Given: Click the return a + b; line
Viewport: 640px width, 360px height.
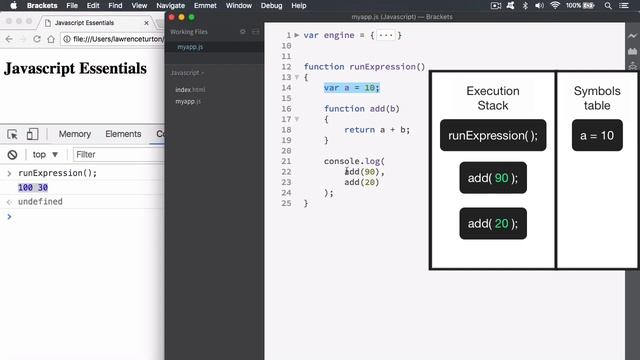Looking at the screenshot, I should pyautogui.click(x=377, y=130).
